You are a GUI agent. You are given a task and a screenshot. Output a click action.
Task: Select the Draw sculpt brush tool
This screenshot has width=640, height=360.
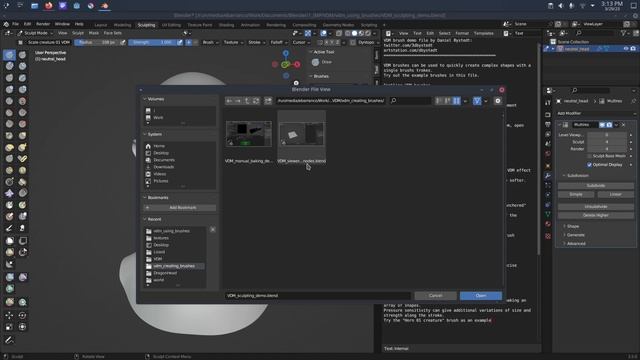click(x=10, y=54)
